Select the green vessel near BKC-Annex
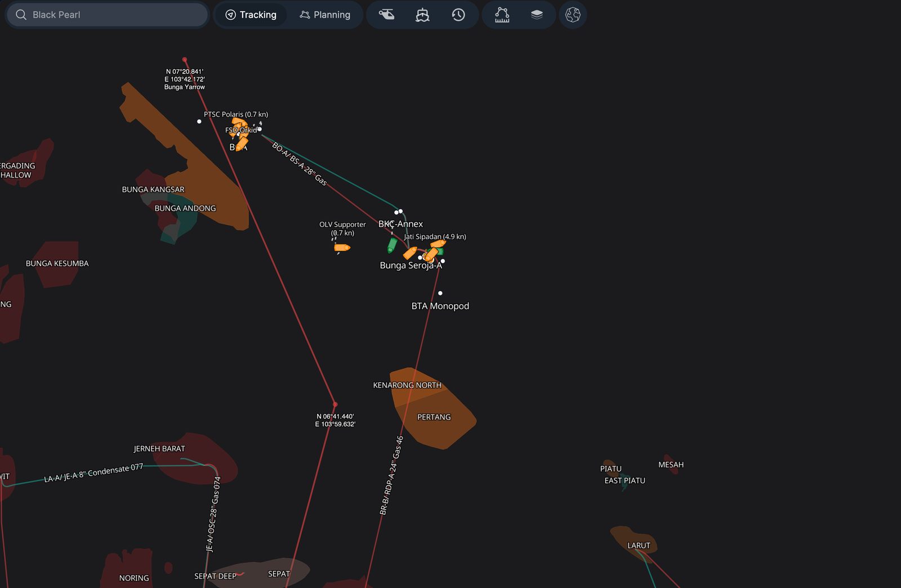 pyautogui.click(x=392, y=245)
